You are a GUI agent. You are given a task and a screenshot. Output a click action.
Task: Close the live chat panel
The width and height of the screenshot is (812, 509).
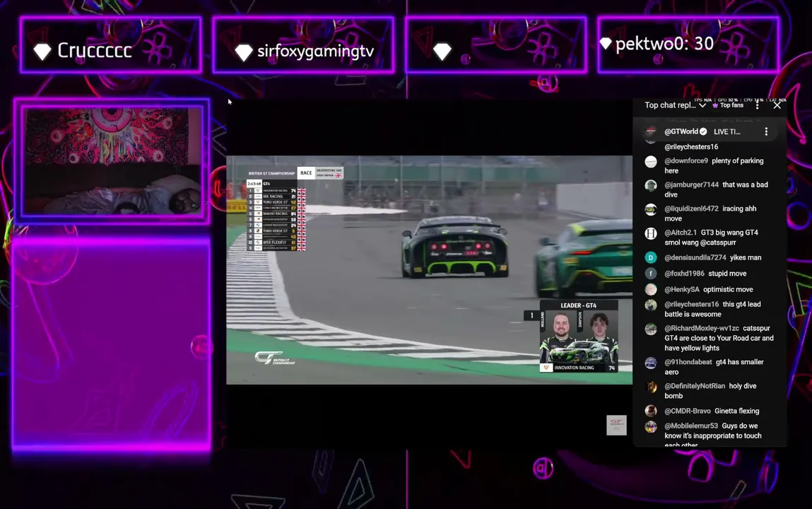[777, 105]
